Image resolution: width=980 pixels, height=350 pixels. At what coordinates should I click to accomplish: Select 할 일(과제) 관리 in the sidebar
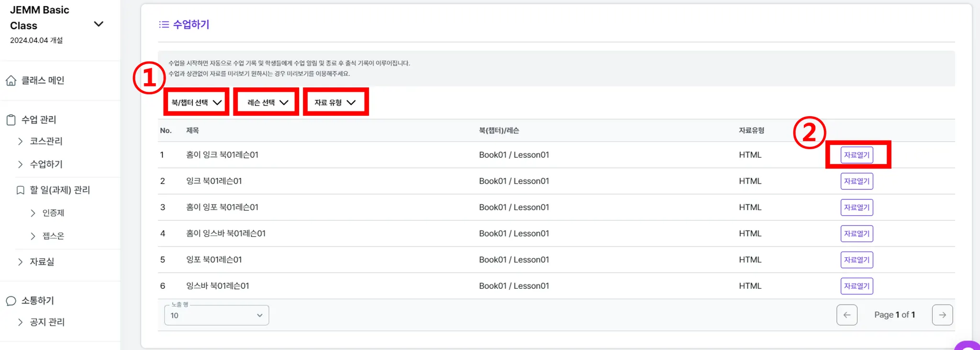[x=60, y=190]
